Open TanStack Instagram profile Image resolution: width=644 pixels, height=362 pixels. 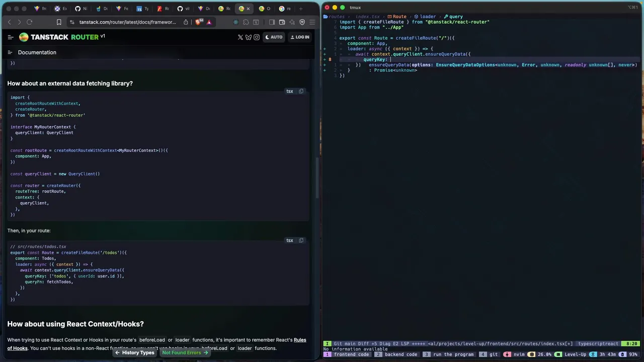pos(256,37)
